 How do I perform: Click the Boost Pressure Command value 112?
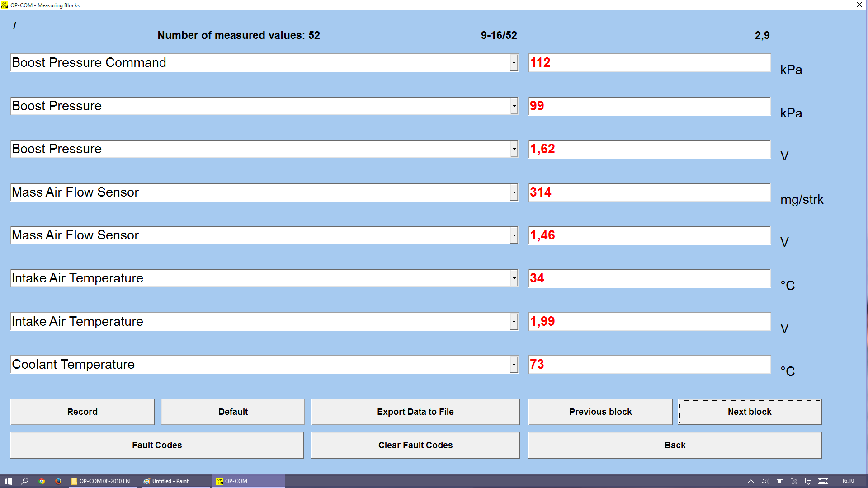click(x=650, y=63)
